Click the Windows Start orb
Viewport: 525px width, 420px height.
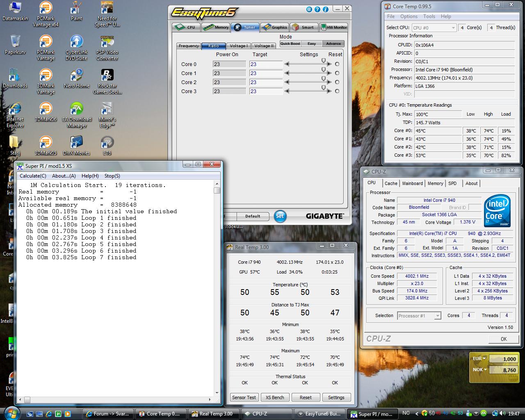pos(11,413)
